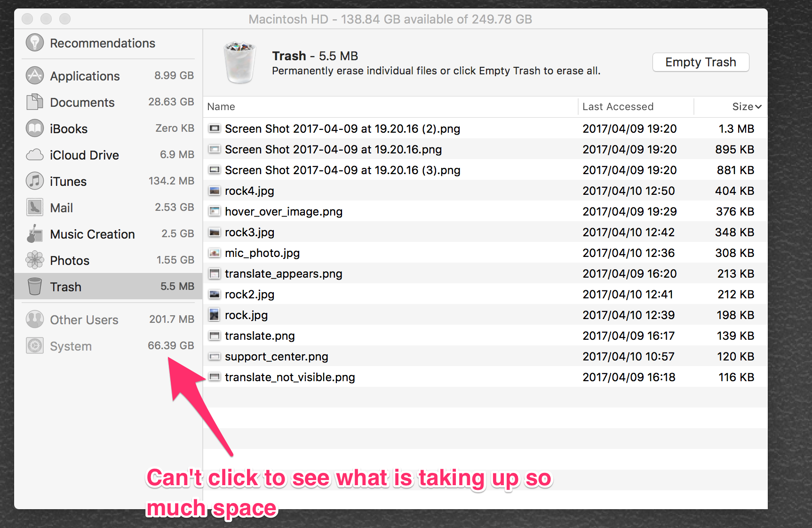Viewport: 812px width, 528px height.
Task: Switch to the Mail category
Action: [108, 207]
